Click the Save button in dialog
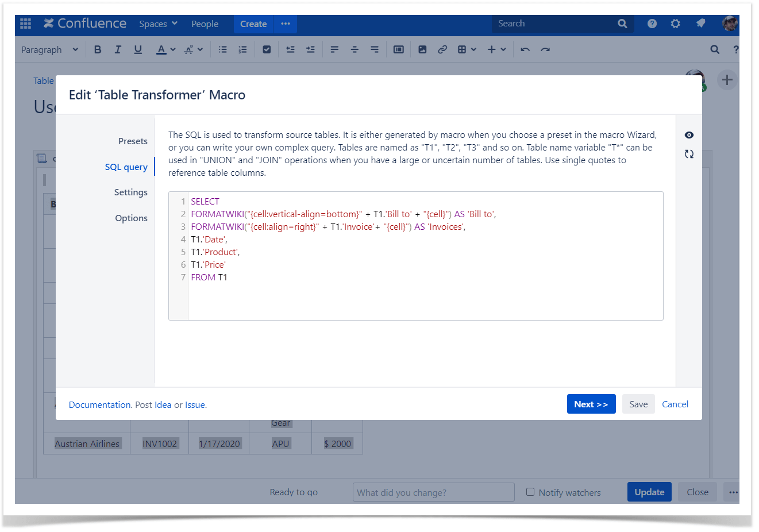The width and height of the screenshot is (759, 532). [638, 404]
